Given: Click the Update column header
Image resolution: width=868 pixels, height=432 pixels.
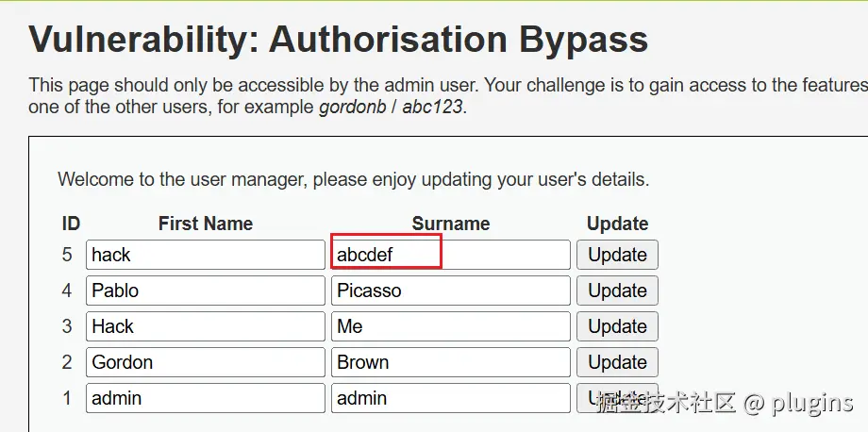Looking at the screenshot, I should (617, 224).
